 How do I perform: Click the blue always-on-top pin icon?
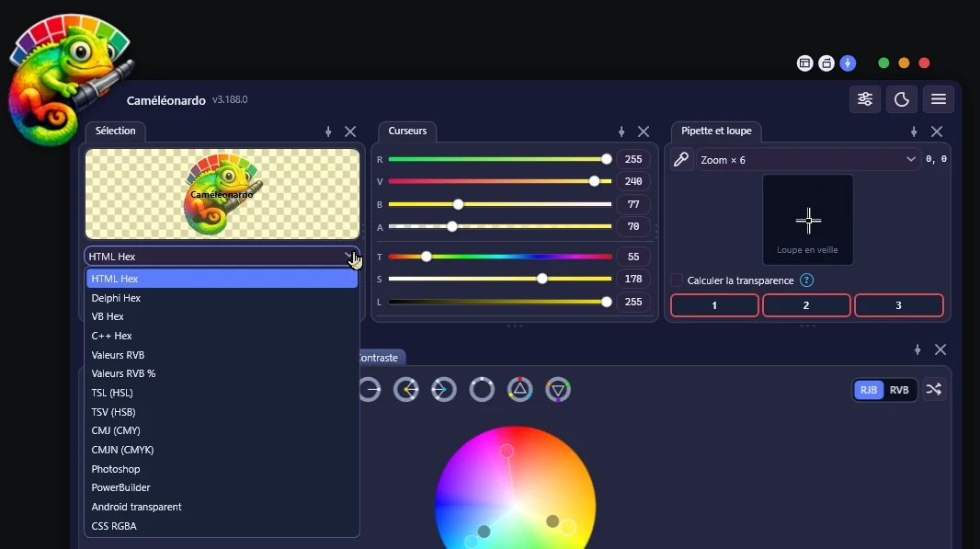(x=849, y=63)
